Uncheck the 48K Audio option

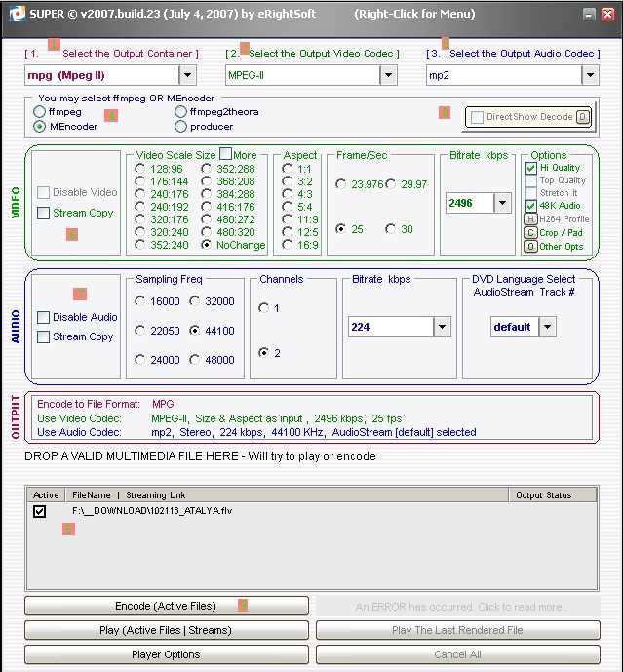pos(531,206)
